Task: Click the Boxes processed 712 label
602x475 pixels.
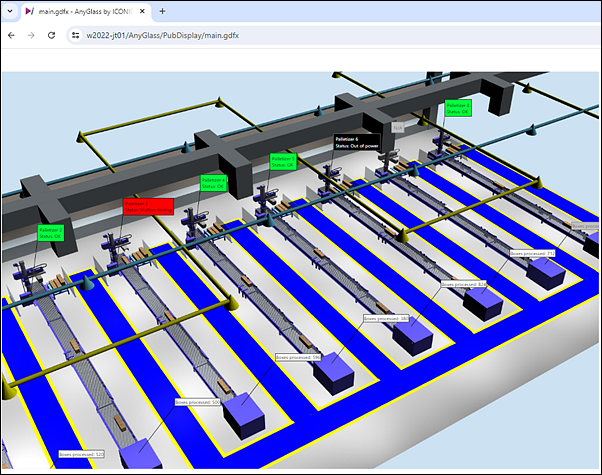Action: 532,253
